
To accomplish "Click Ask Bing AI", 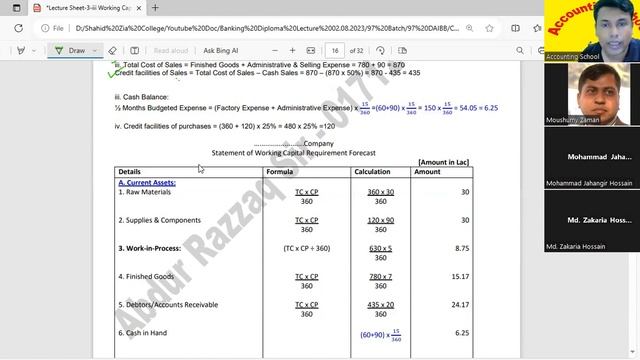I will pyautogui.click(x=220, y=51).
